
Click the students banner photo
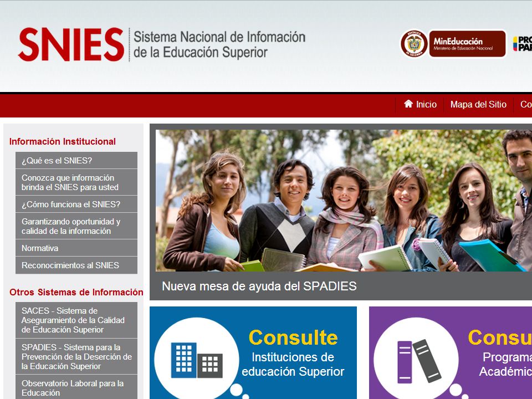[x=344, y=201]
